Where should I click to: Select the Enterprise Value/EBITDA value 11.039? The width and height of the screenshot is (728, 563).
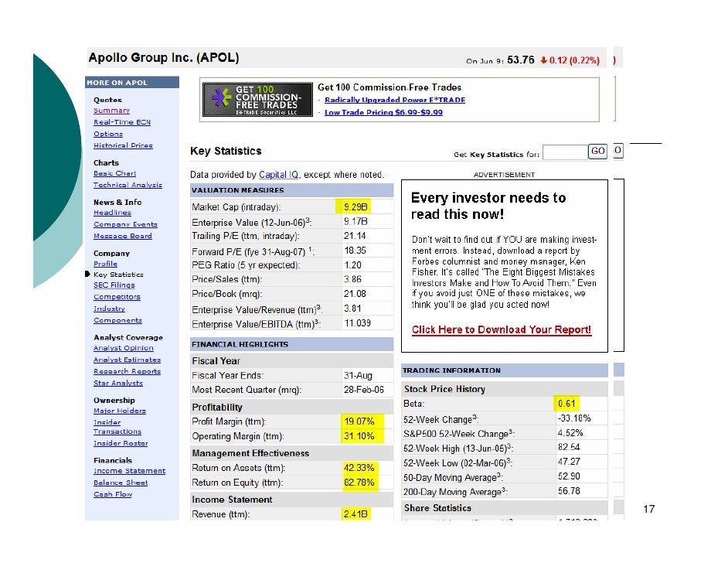[x=357, y=322]
